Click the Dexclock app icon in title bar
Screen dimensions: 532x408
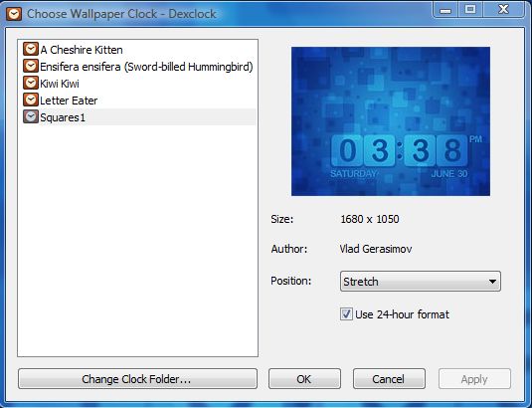[x=14, y=14]
